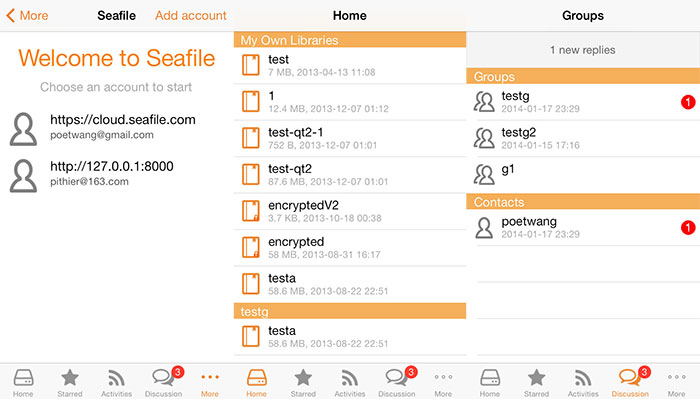
Task: Select contact name 'poetwang'
Action: pyautogui.click(x=529, y=222)
